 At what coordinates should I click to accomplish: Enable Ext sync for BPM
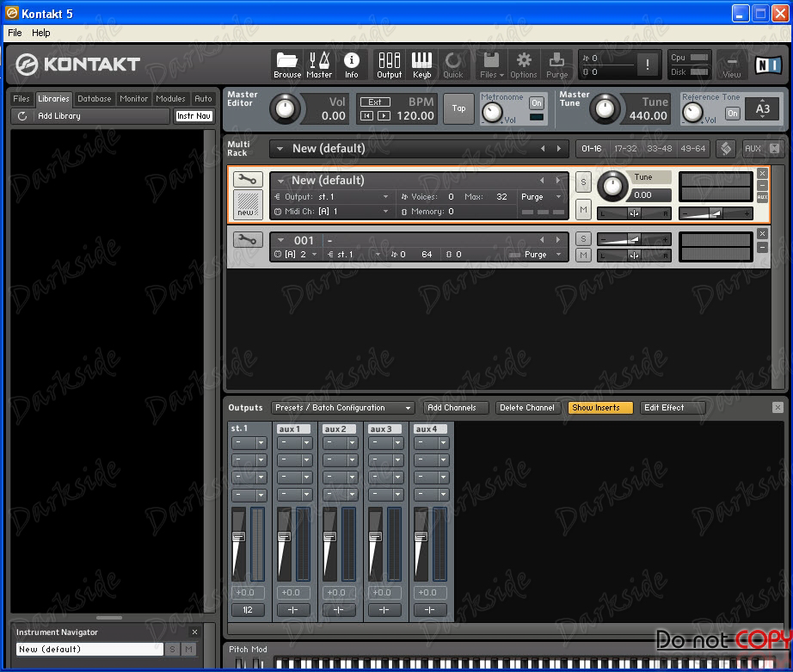click(375, 102)
